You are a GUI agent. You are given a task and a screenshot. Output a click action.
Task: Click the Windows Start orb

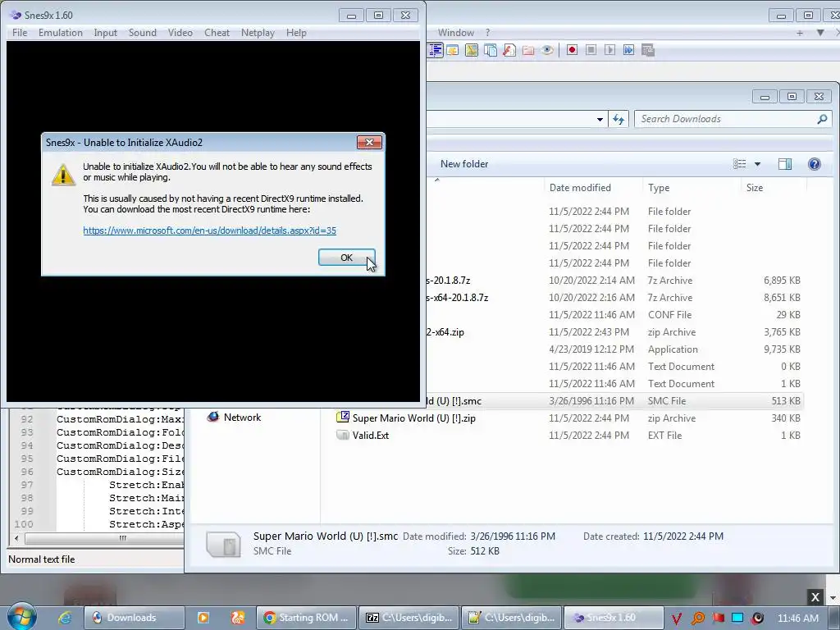[x=22, y=617]
